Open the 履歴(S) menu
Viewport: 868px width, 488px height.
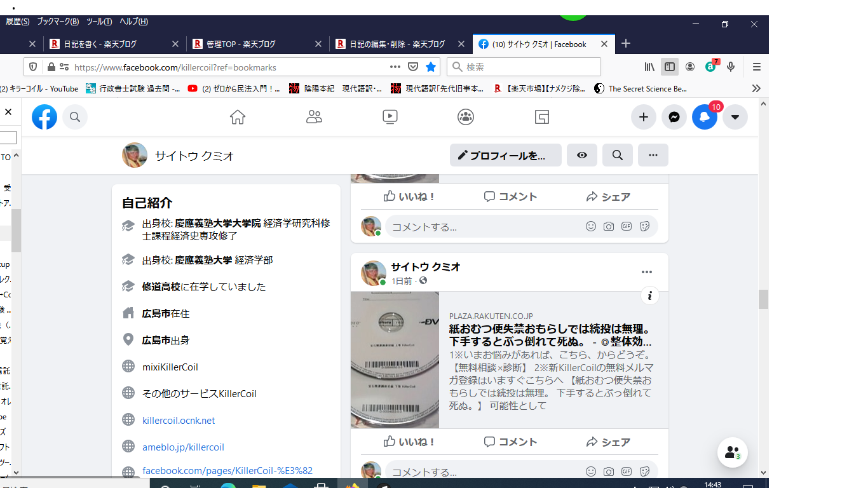[18, 22]
